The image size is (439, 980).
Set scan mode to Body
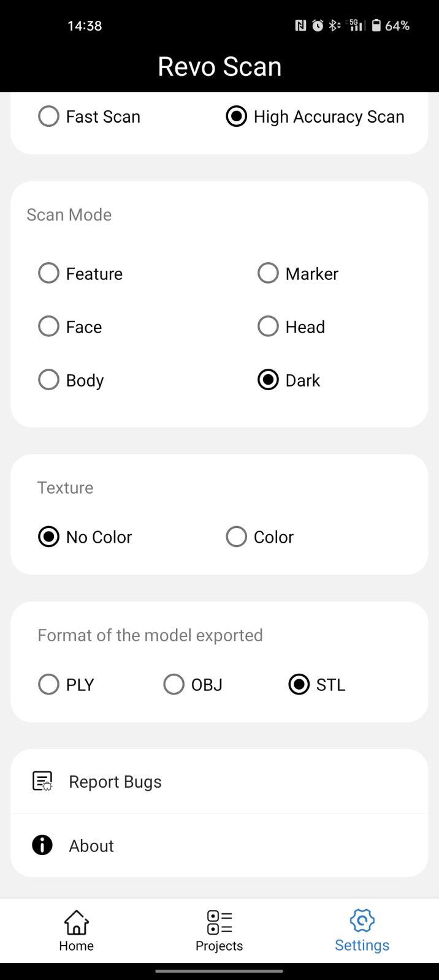tap(49, 380)
